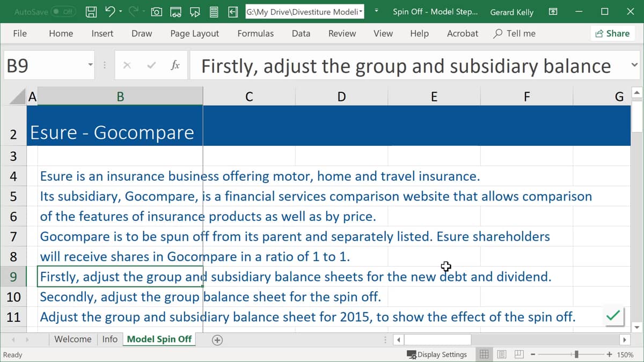This screenshot has width=644, height=362.
Task: Toggle the AutoSave switch
Action: click(63, 11)
